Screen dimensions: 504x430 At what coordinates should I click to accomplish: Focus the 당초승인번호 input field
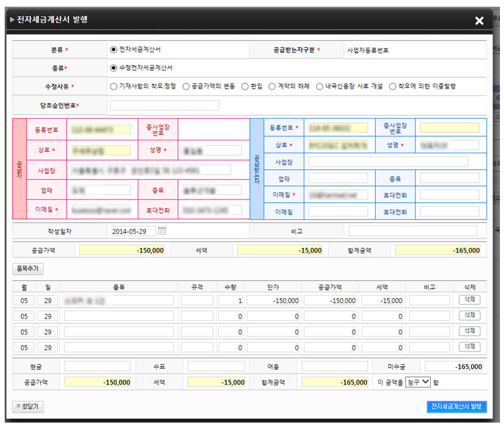(x=165, y=105)
